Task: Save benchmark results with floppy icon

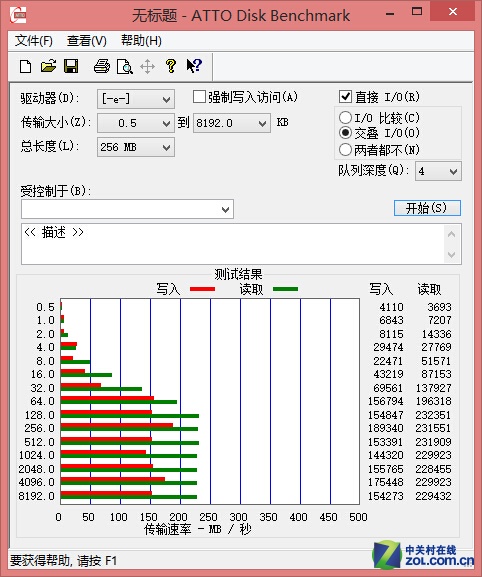Action: point(71,66)
